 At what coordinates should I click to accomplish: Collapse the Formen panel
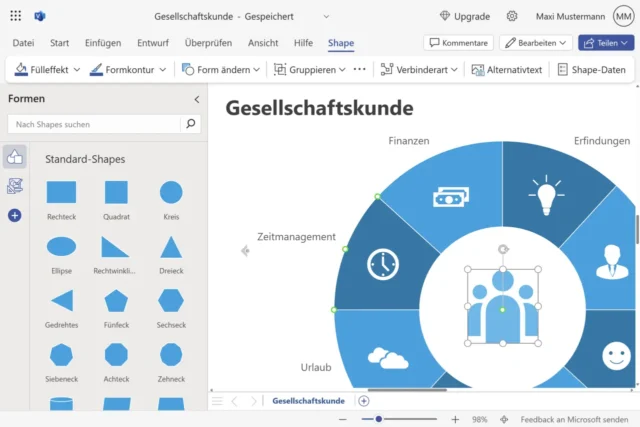(x=196, y=99)
